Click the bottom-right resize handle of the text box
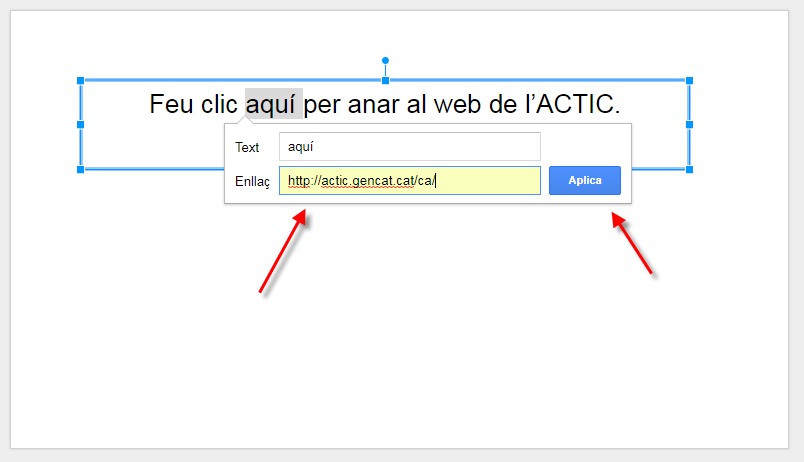 (690, 170)
